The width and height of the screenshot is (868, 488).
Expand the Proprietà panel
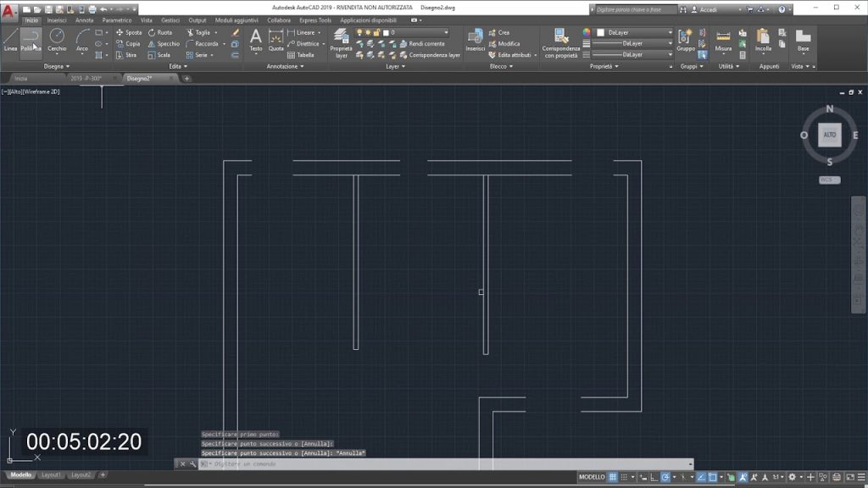tap(604, 66)
